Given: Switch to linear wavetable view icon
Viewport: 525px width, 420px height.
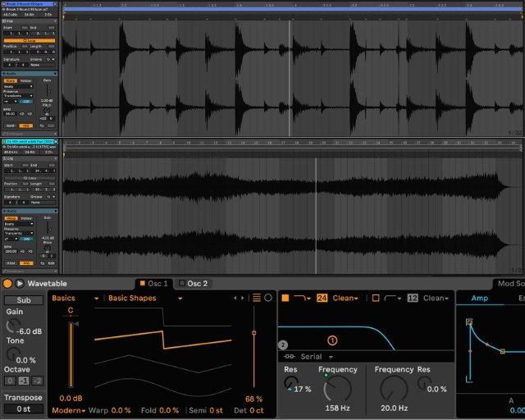Looking at the screenshot, I should (257, 298).
